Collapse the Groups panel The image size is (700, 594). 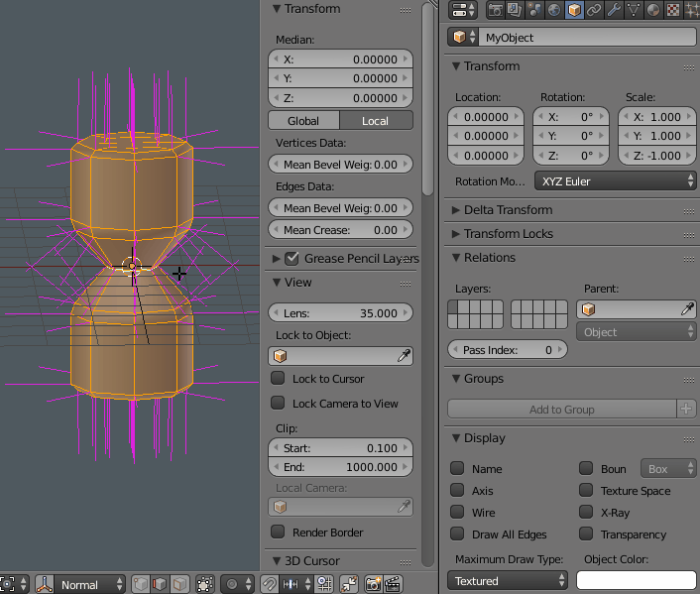click(456, 378)
